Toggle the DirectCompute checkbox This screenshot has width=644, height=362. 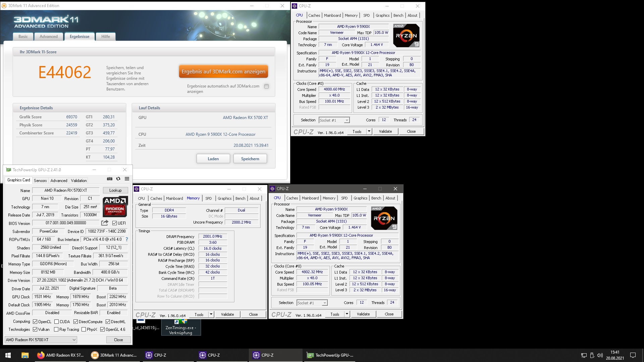coord(75,321)
